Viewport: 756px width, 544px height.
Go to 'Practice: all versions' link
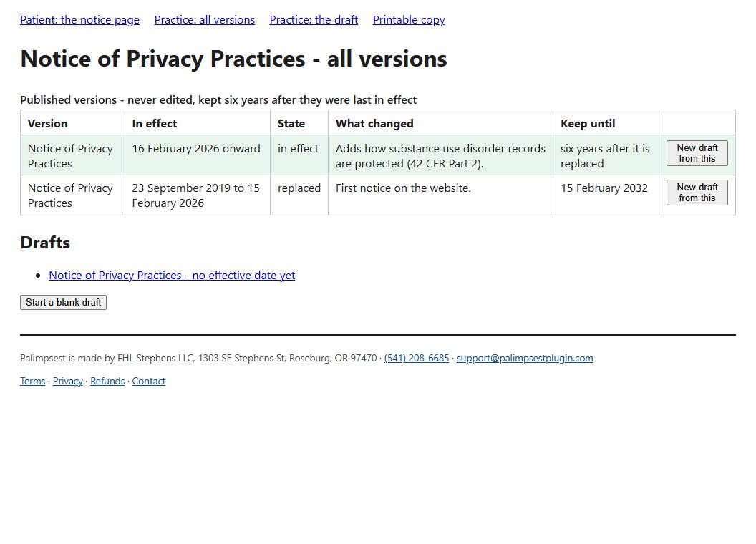205,20
